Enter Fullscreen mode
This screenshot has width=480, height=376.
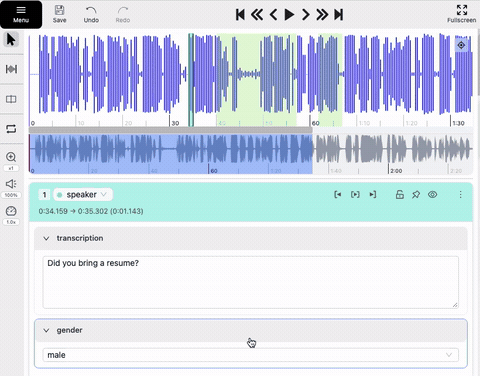462,14
